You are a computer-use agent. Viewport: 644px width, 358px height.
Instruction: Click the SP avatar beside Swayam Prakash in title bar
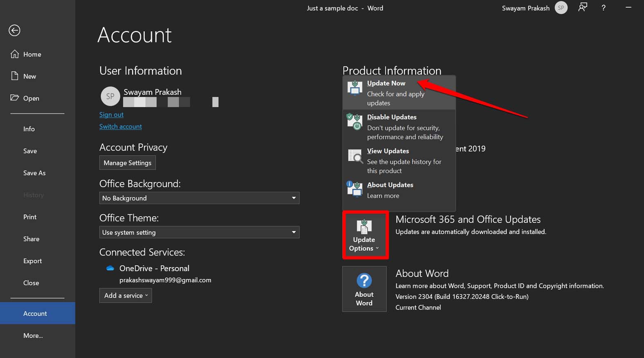point(561,8)
